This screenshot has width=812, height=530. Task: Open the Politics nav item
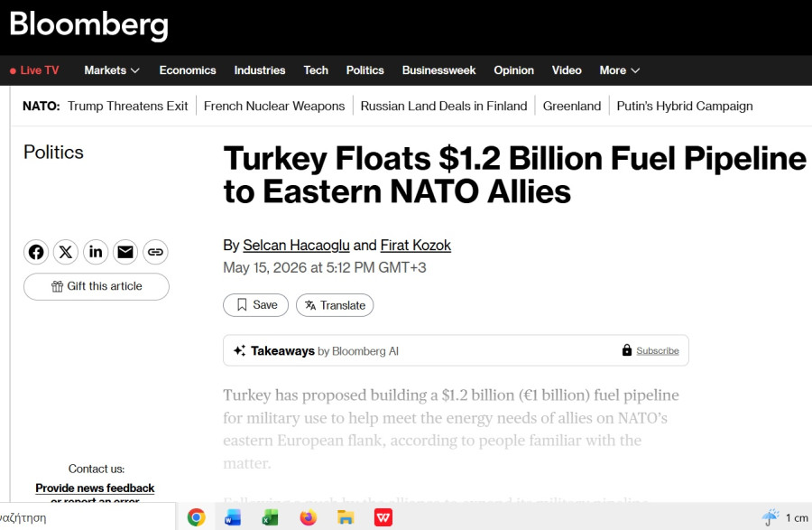pos(365,70)
